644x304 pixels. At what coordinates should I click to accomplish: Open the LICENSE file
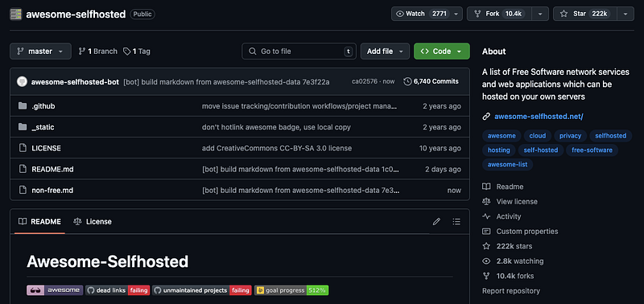47,148
